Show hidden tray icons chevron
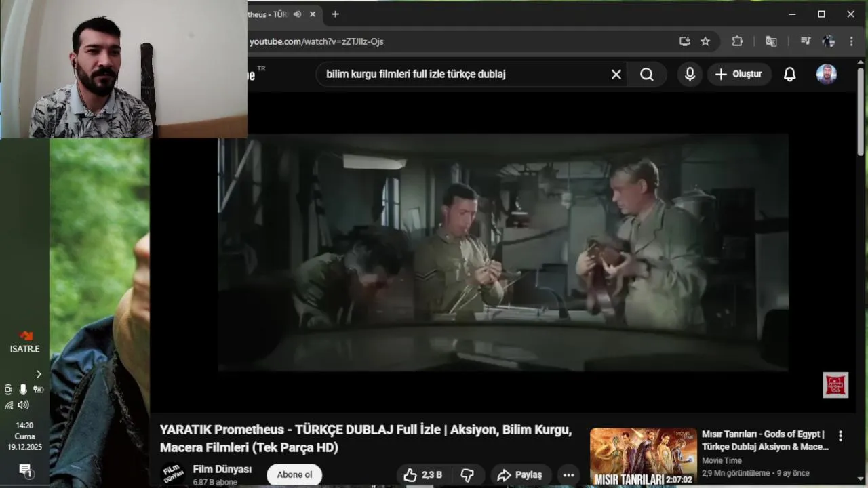Viewport: 868px width, 488px height. [x=38, y=374]
